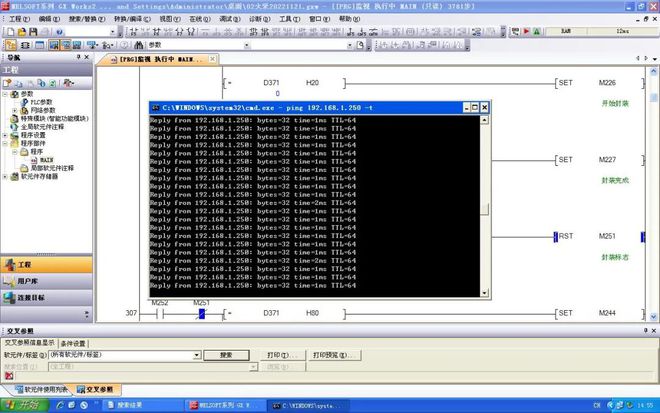Open the 编辑 menu

[x=49, y=19]
